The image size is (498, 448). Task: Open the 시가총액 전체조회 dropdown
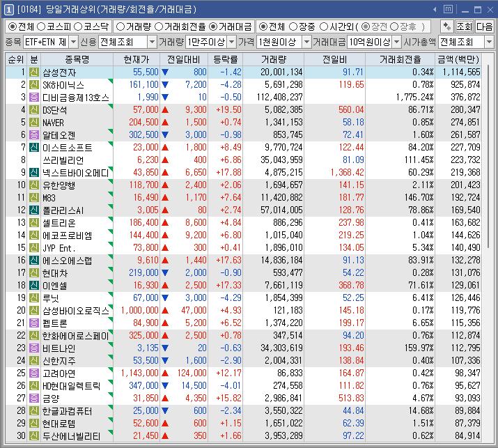pos(489,42)
